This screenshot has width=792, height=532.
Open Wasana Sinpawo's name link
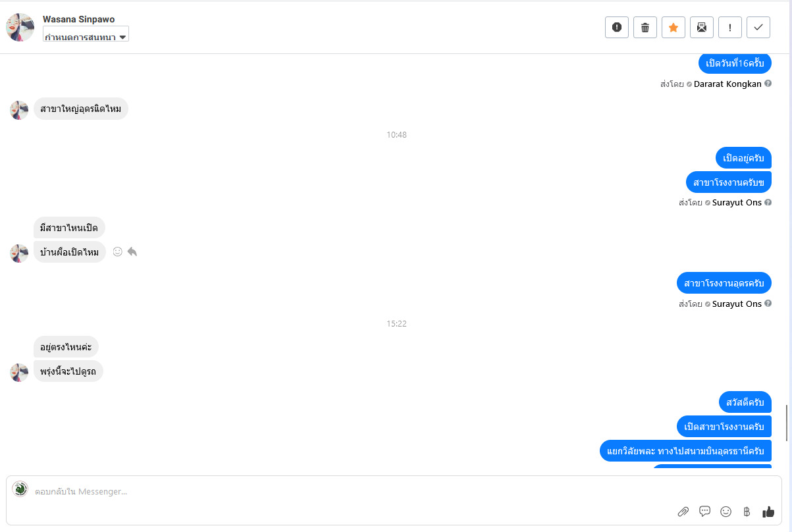point(78,19)
